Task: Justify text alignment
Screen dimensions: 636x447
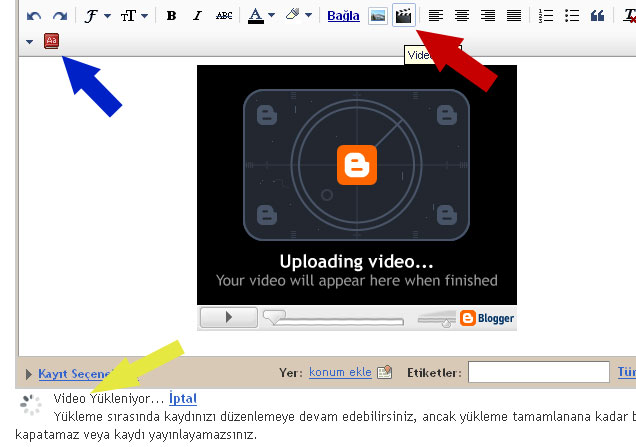Action: (514, 16)
